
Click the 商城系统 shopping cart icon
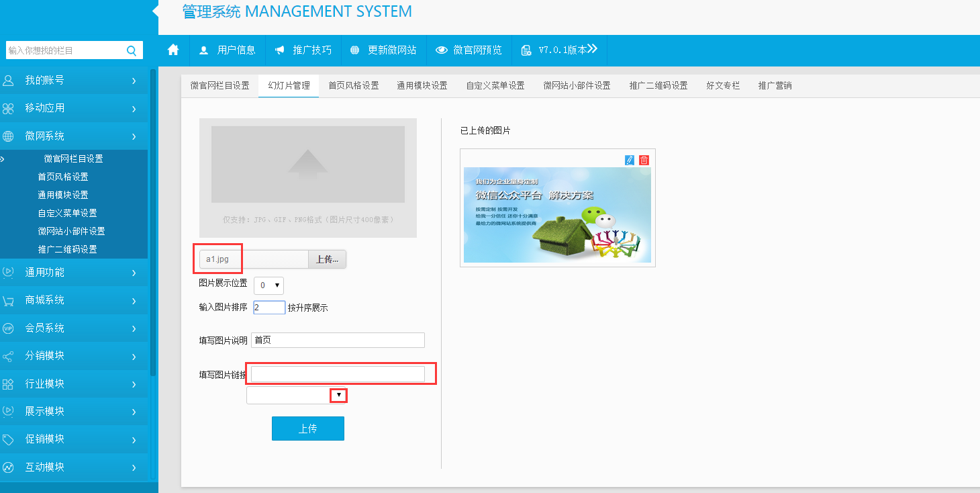(x=8, y=300)
